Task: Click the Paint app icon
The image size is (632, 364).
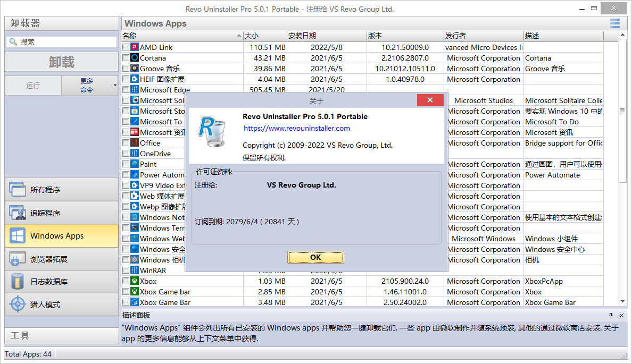Action: point(135,164)
